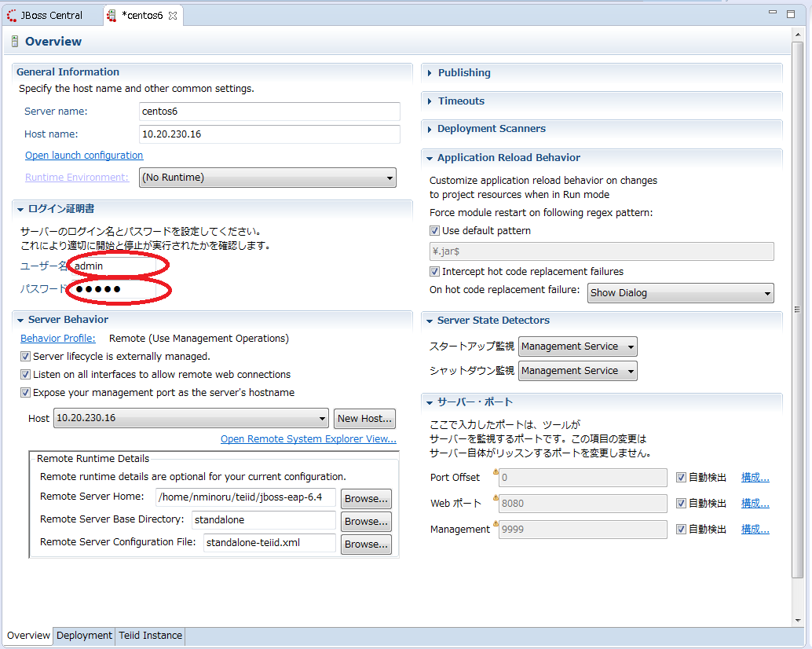Expand the Publishing section
Viewport: 812px width, 649px height.
tap(430, 73)
